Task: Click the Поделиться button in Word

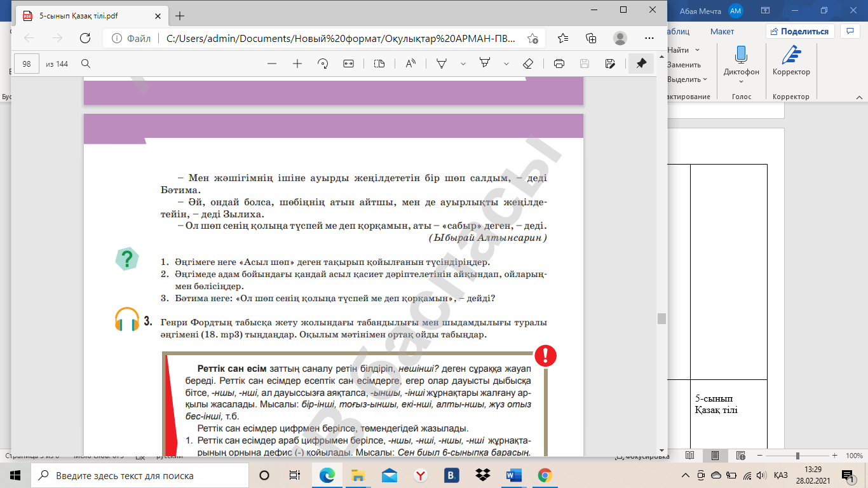Action: 800,31
